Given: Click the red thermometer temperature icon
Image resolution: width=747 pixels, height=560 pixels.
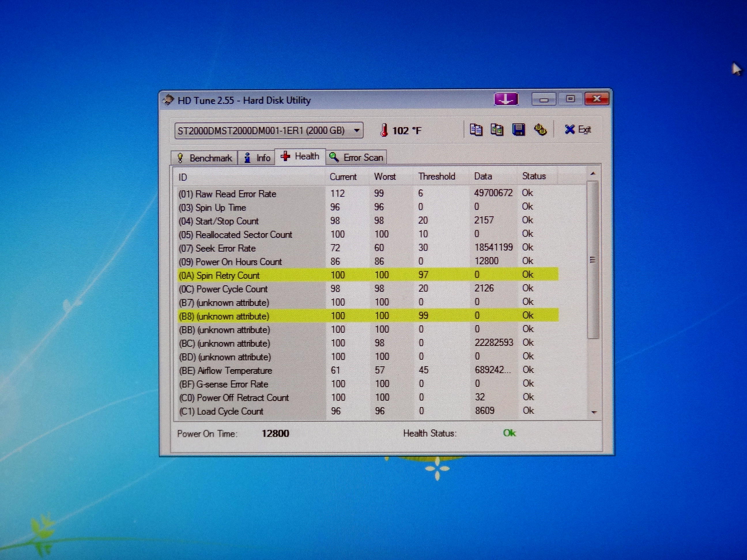Looking at the screenshot, I should pos(384,130).
